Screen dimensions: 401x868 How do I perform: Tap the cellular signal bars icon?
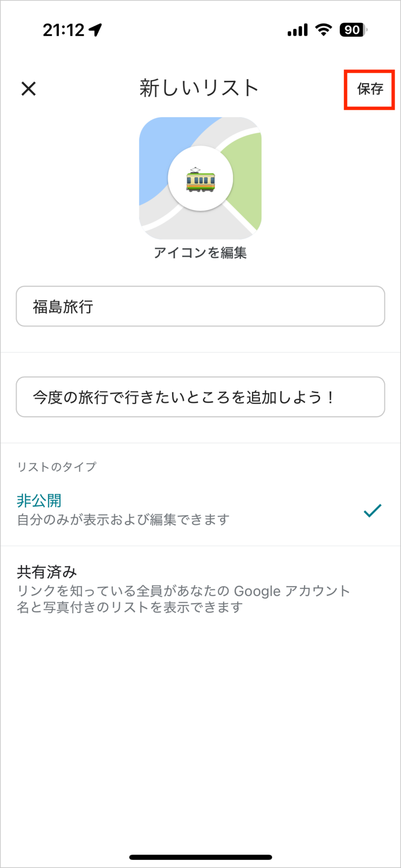pos(297,30)
